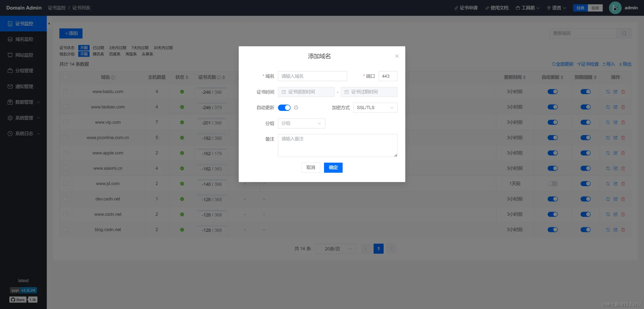The image size is (644, 309).
Task: Click the 取消 cancel button
Action: (311, 168)
